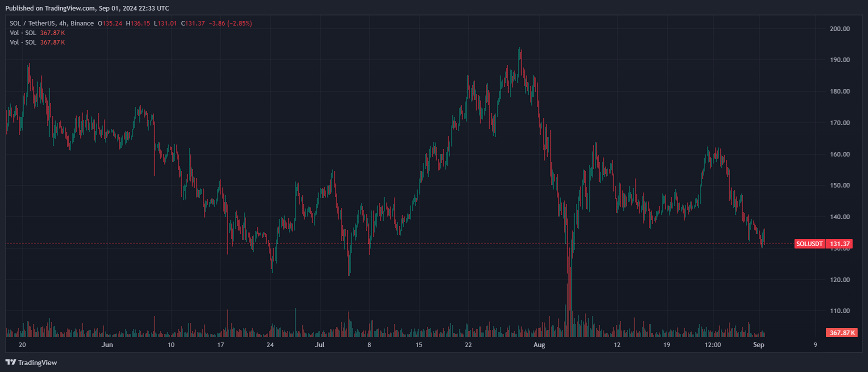Click the 15 date label on time axis
The image size is (868, 372).
point(419,345)
